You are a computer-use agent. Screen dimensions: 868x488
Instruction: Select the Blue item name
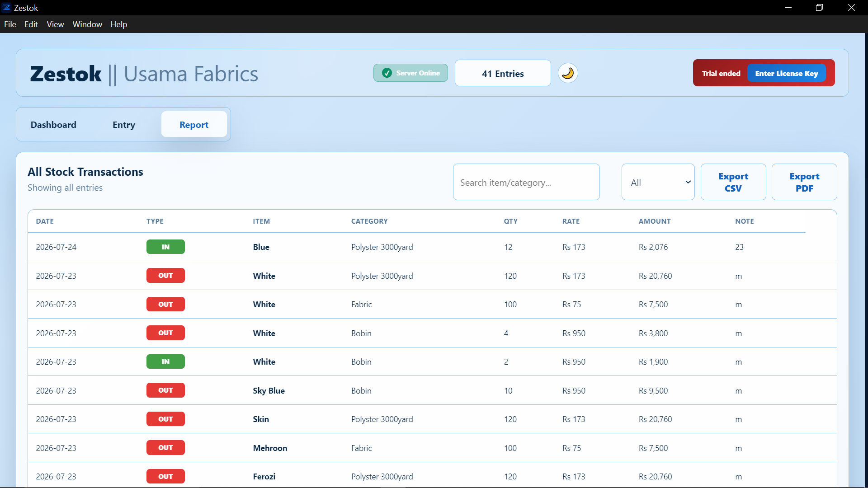pos(261,247)
